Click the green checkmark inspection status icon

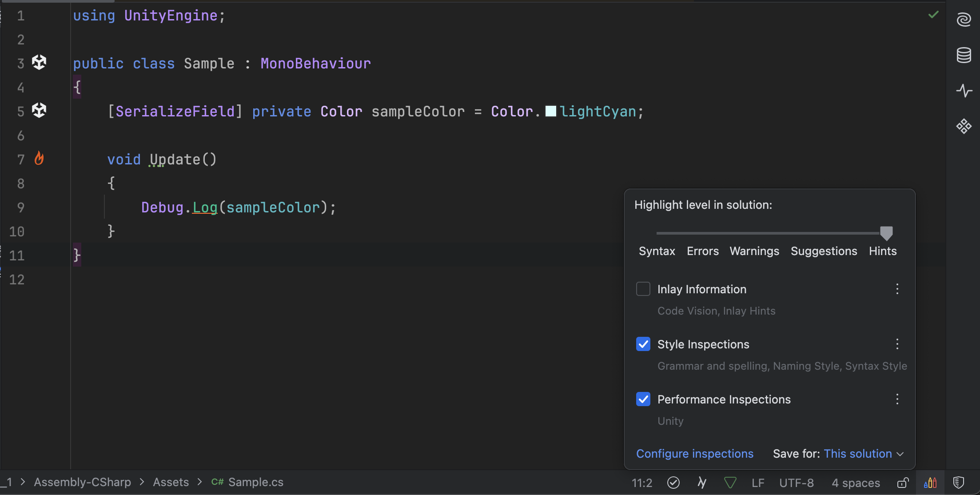click(x=933, y=15)
